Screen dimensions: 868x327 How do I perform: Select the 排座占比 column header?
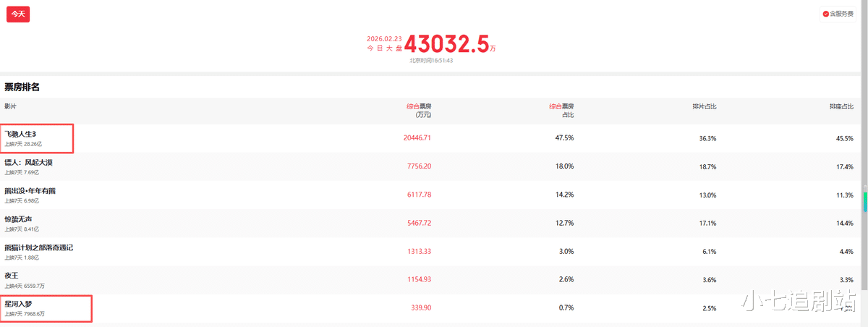pyautogui.click(x=841, y=106)
